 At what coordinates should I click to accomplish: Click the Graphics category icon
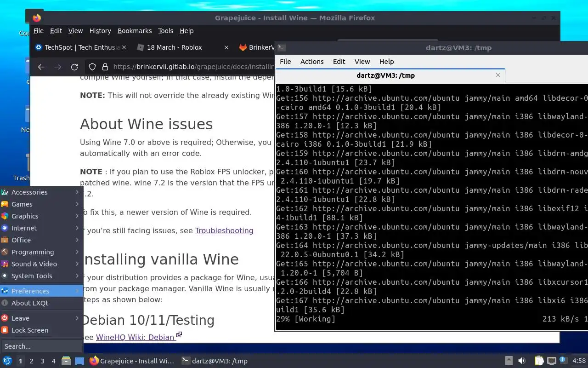pyautogui.click(x=5, y=216)
